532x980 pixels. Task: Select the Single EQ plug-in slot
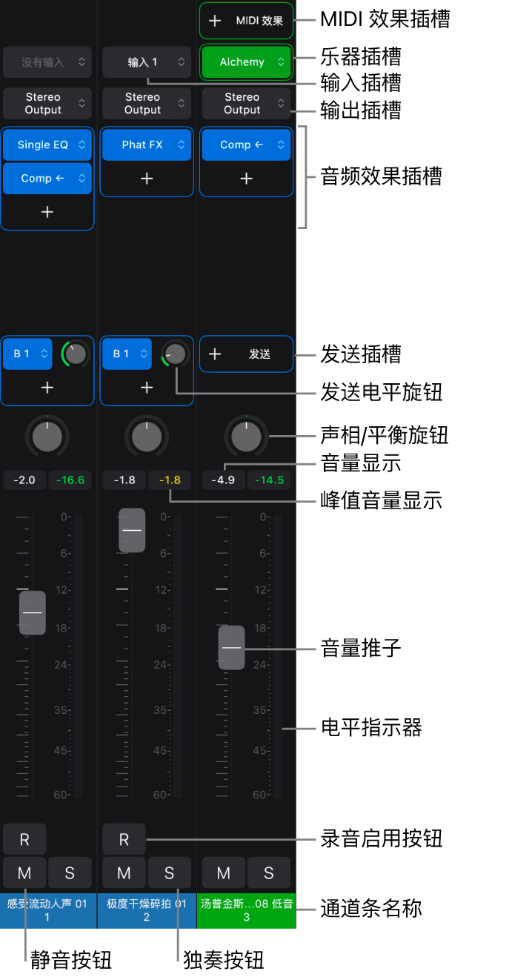click(47, 145)
